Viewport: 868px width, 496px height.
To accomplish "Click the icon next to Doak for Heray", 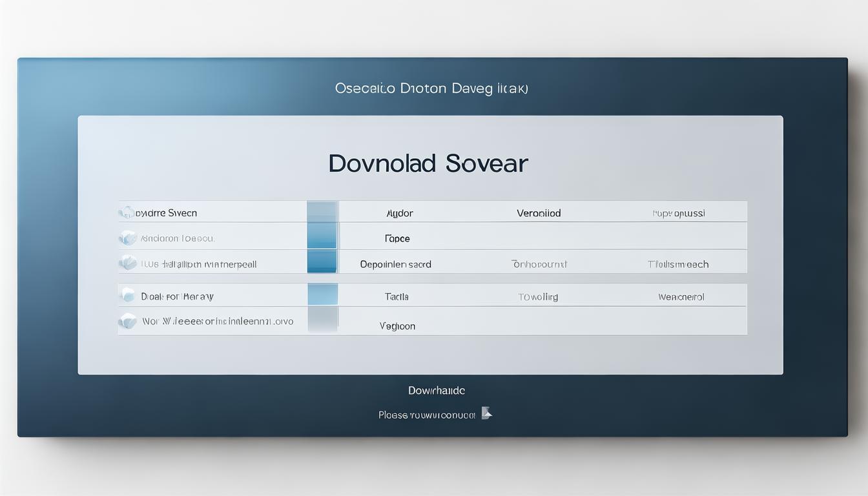I will coord(128,296).
